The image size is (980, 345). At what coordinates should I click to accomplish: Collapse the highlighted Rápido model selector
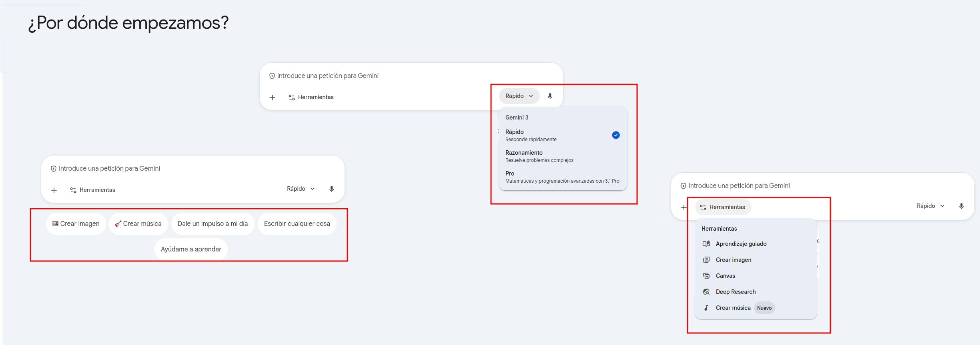coord(519,96)
